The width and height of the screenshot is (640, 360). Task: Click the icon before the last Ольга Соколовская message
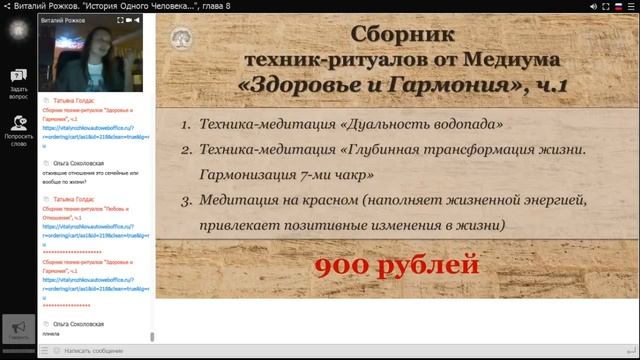[46, 324]
